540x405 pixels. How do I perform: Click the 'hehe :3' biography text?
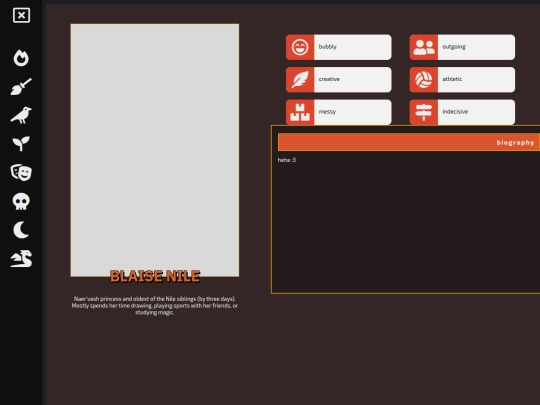[x=287, y=160]
